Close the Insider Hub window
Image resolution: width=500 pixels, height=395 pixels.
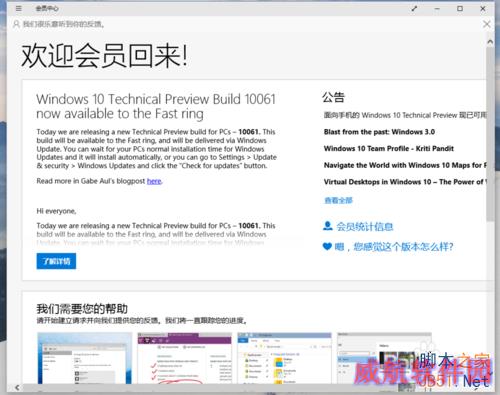point(483,9)
